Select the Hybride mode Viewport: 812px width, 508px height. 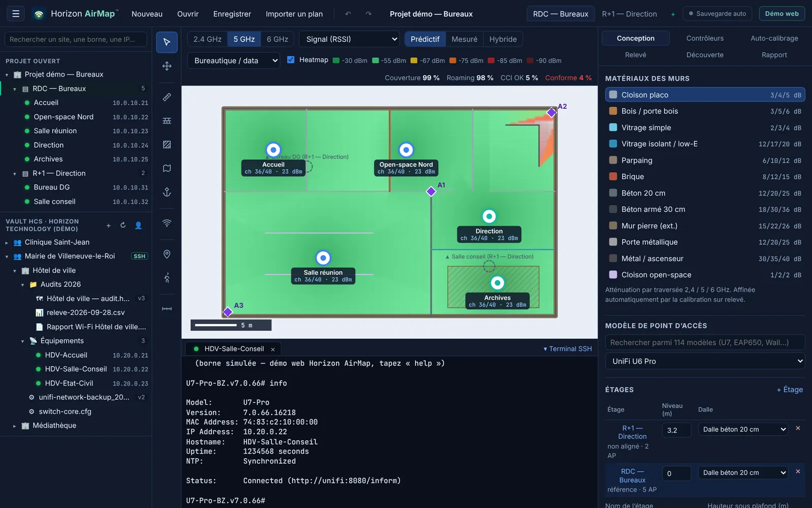click(x=503, y=39)
